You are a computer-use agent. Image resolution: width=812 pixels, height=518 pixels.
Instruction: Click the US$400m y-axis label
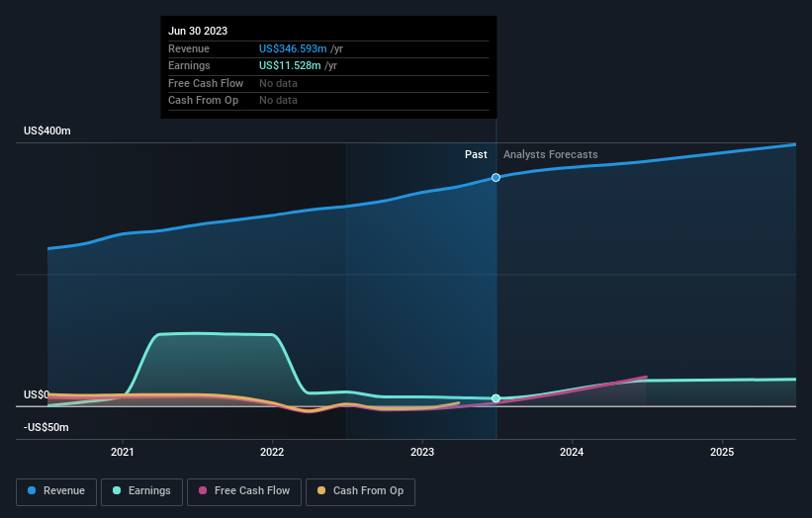(x=47, y=130)
